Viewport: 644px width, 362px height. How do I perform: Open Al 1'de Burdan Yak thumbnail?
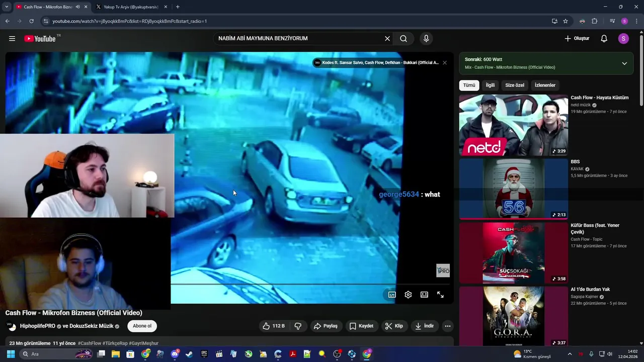click(513, 317)
